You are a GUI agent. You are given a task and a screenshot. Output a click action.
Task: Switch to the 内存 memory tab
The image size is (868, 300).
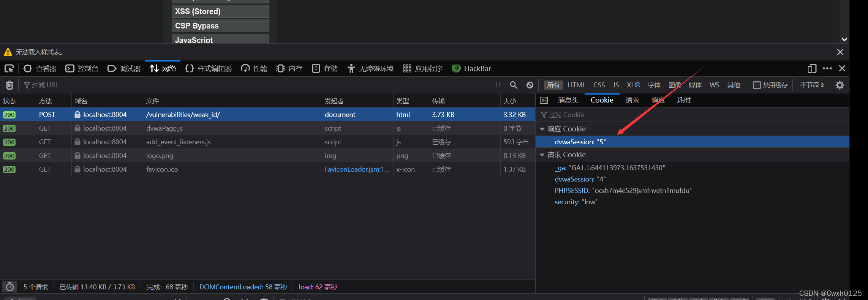(x=289, y=69)
